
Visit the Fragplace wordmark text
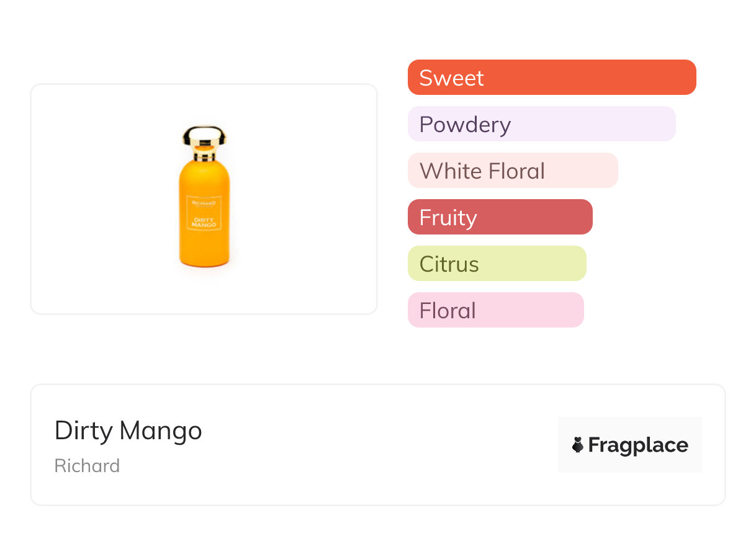coord(638,445)
